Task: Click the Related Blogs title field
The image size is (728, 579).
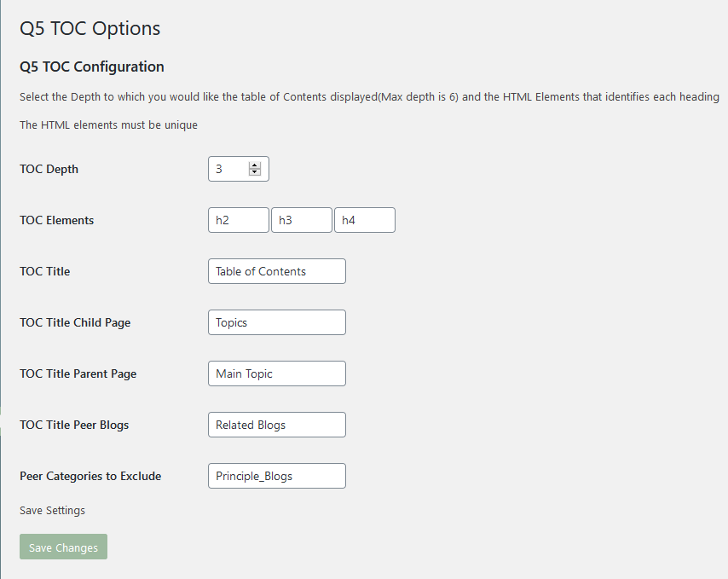Action: (277, 425)
